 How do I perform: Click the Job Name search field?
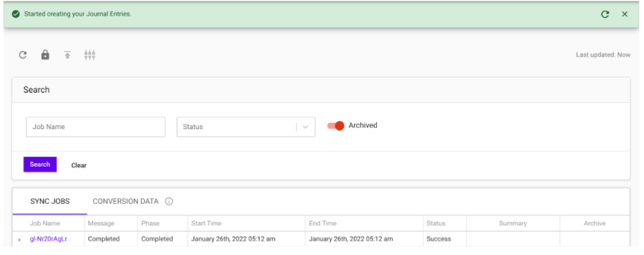[x=96, y=126]
